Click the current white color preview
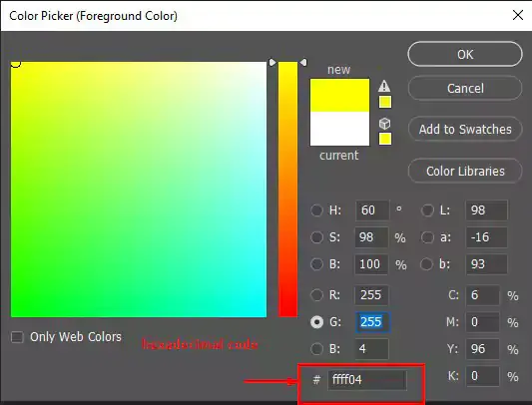The image size is (532, 405). [x=339, y=129]
